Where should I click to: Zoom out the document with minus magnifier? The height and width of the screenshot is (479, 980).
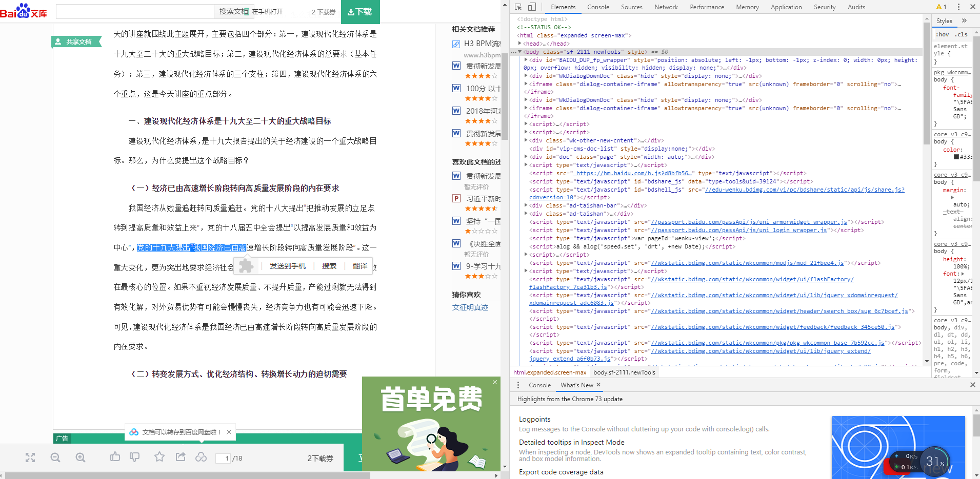(x=55, y=457)
